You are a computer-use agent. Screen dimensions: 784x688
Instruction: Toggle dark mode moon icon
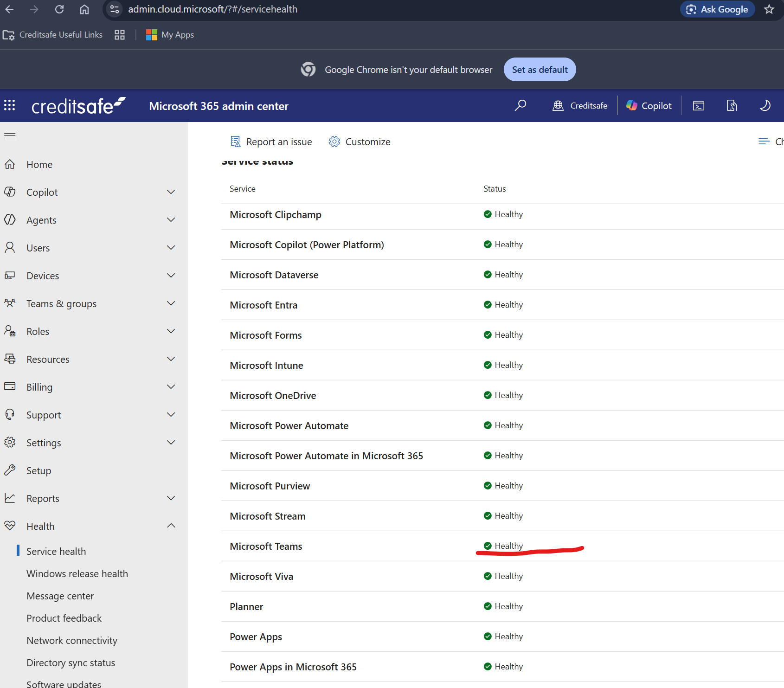point(765,105)
